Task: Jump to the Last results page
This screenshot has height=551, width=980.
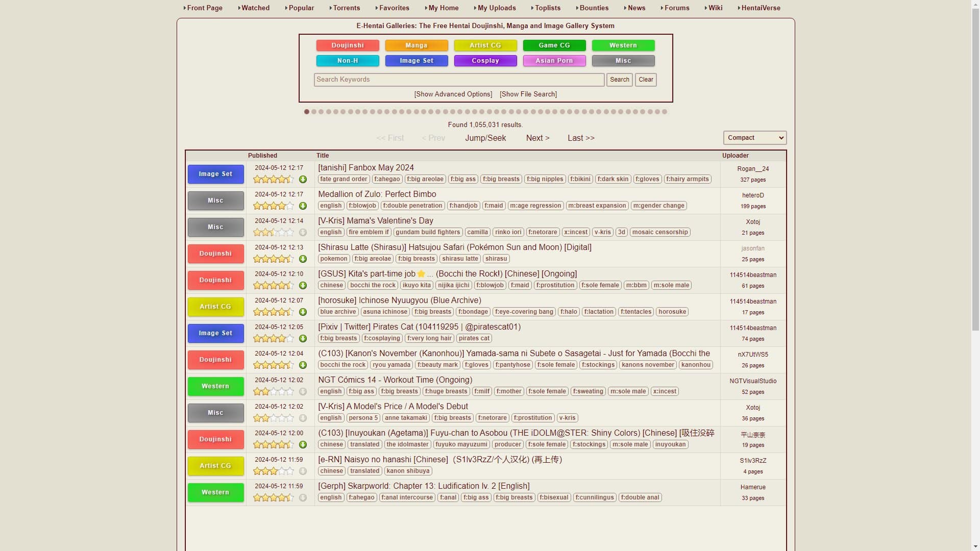Action: point(581,138)
